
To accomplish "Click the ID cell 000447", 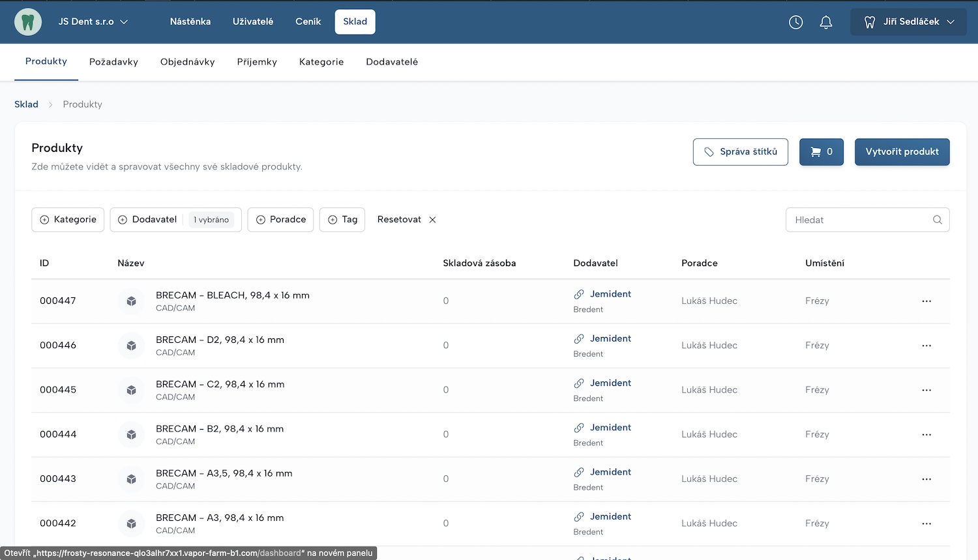I will (x=58, y=301).
